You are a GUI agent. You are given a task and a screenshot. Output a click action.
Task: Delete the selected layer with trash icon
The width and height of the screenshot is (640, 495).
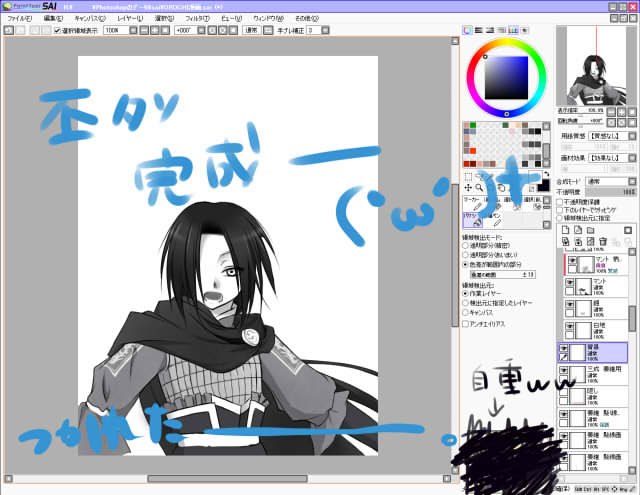(x=603, y=242)
